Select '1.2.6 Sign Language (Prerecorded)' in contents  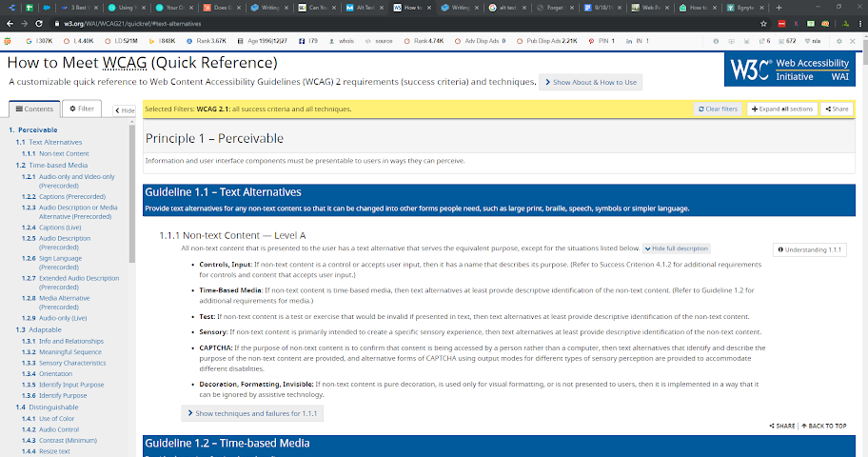click(x=52, y=263)
